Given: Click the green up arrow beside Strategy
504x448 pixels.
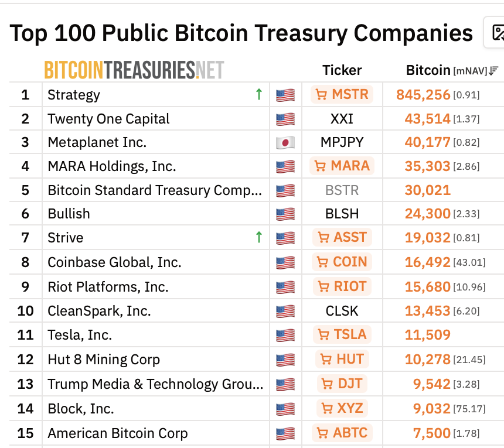Looking at the screenshot, I should pos(259,94).
